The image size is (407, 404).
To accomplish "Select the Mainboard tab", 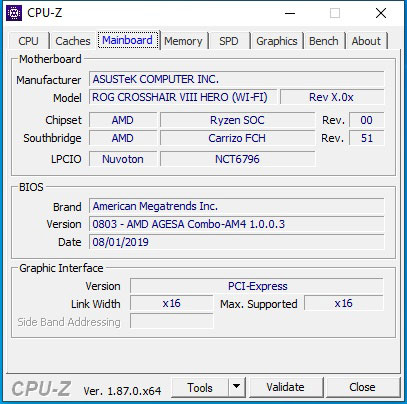I will click(x=128, y=40).
